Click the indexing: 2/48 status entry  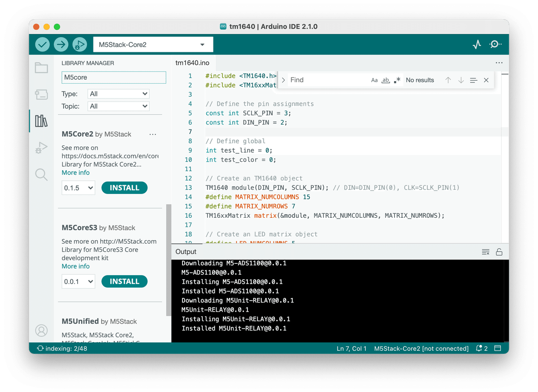(62, 348)
